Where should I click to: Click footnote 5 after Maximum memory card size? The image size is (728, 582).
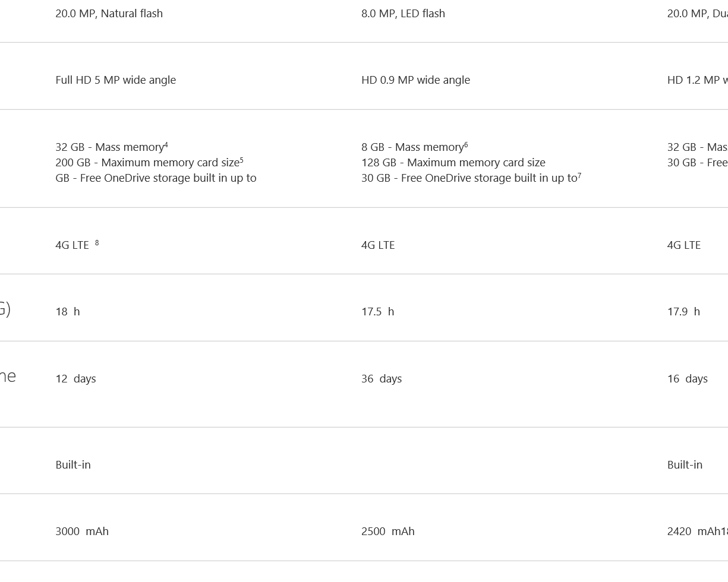[241, 160]
